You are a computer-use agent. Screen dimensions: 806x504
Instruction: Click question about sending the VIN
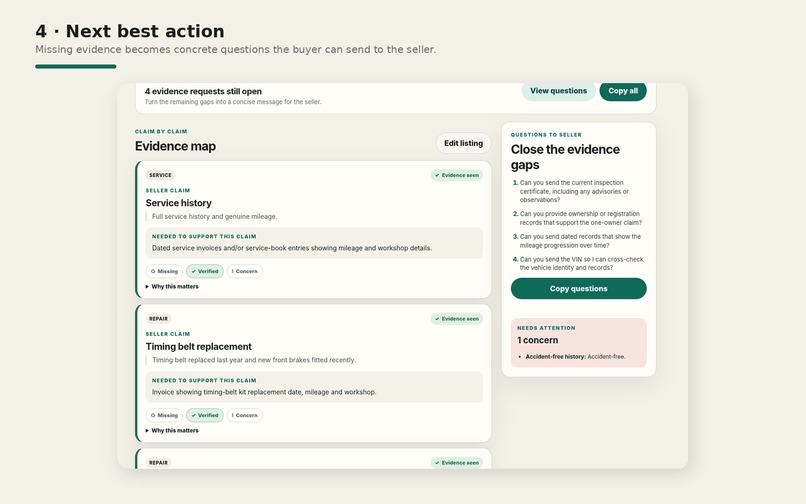coord(581,263)
